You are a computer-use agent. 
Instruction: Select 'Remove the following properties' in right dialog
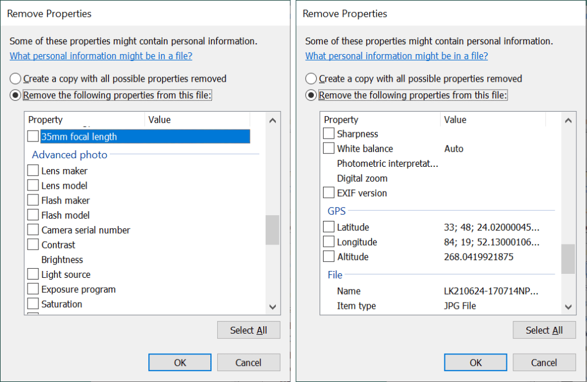tap(311, 96)
